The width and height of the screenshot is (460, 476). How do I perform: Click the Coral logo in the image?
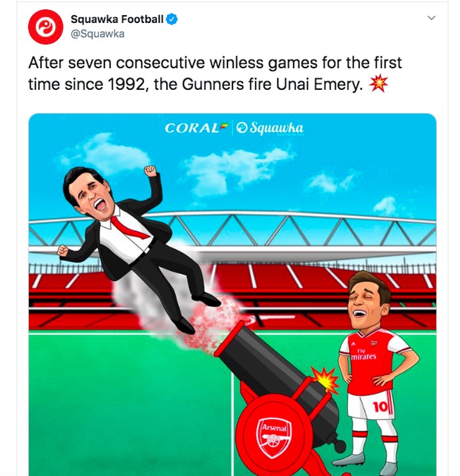(195, 128)
